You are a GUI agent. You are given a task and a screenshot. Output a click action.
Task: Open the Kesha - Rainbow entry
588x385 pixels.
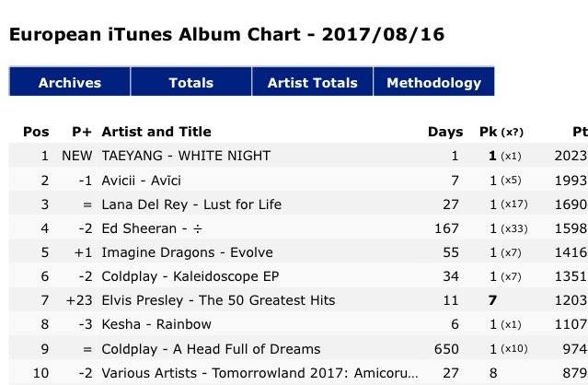point(156,324)
